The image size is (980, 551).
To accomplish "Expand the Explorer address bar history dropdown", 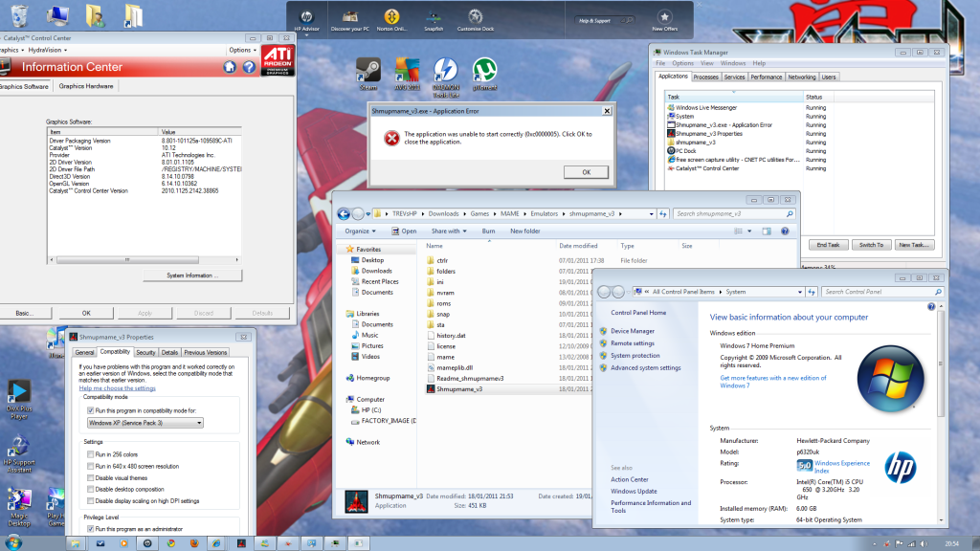I will (651, 213).
